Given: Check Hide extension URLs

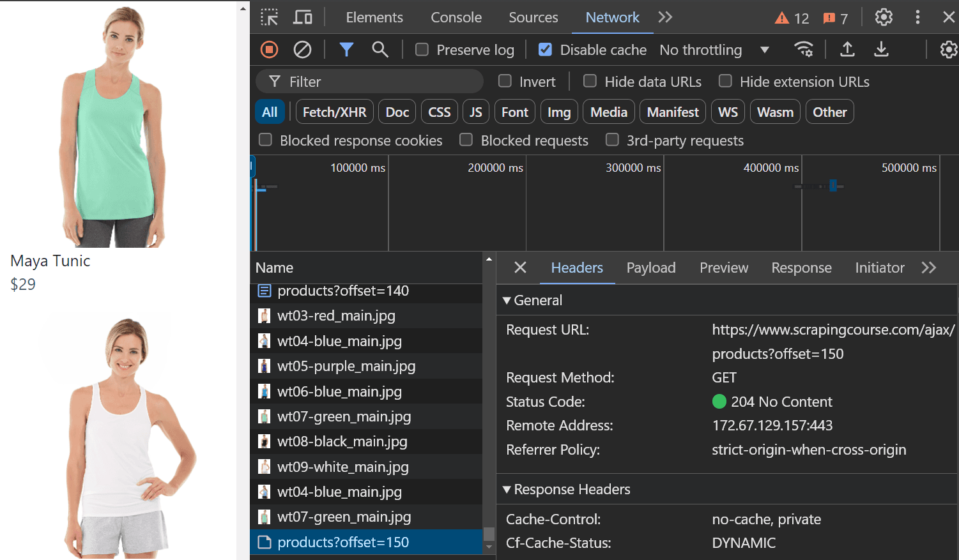Looking at the screenshot, I should click(725, 81).
